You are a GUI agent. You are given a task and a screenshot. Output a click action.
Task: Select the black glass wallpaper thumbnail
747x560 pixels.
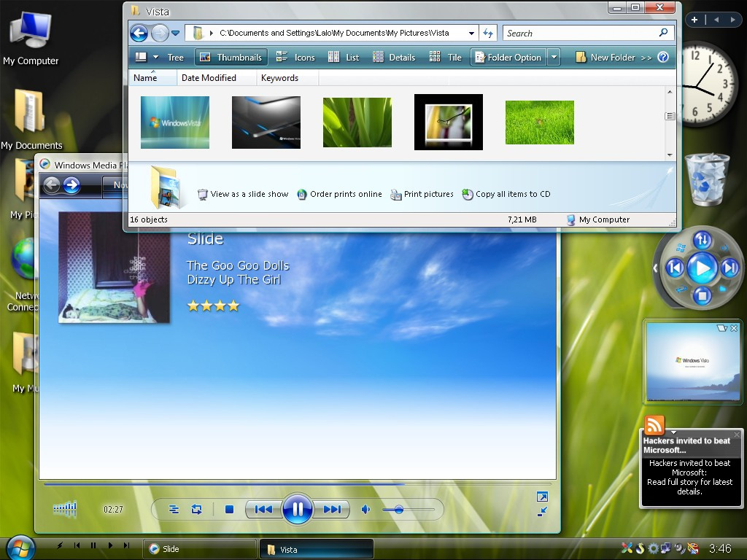click(x=266, y=122)
